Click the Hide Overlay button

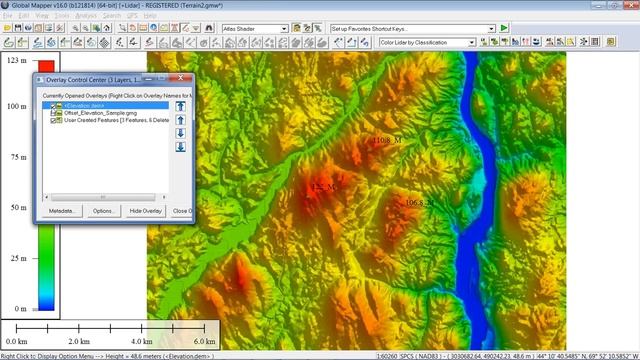(x=146, y=211)
